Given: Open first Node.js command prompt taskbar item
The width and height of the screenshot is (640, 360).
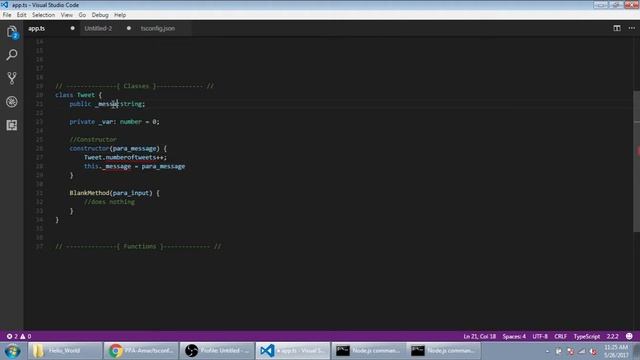Looking at the screenshot, I should pyautogui.click(x=369, y=351).
